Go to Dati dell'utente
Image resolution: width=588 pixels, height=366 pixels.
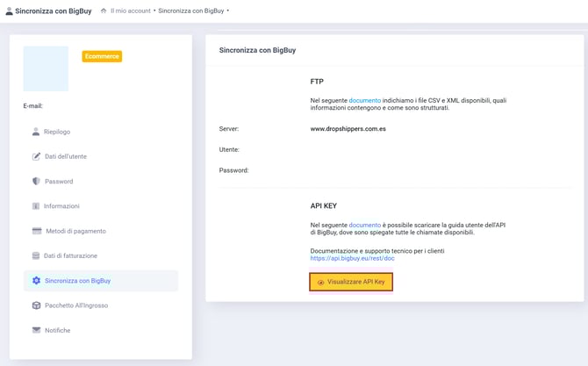[x=66, y=156]
